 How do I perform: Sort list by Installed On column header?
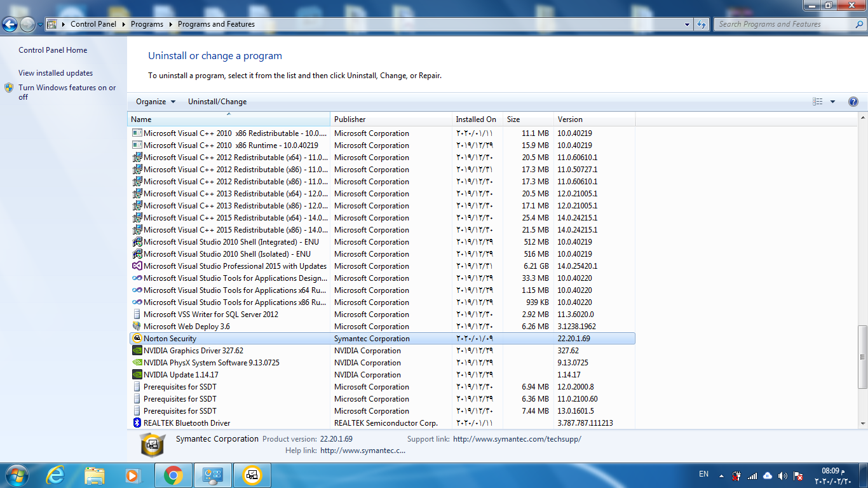point(477,119)
